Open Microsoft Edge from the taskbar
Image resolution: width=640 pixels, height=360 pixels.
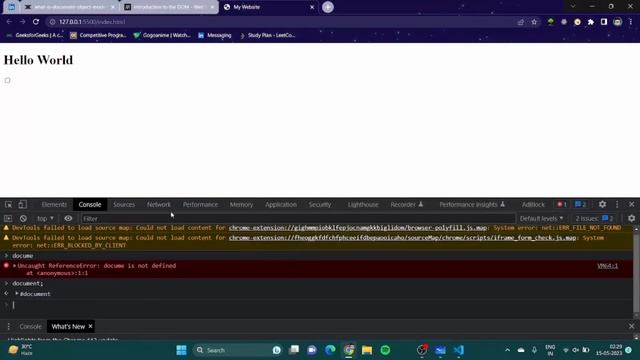(330, 350)
